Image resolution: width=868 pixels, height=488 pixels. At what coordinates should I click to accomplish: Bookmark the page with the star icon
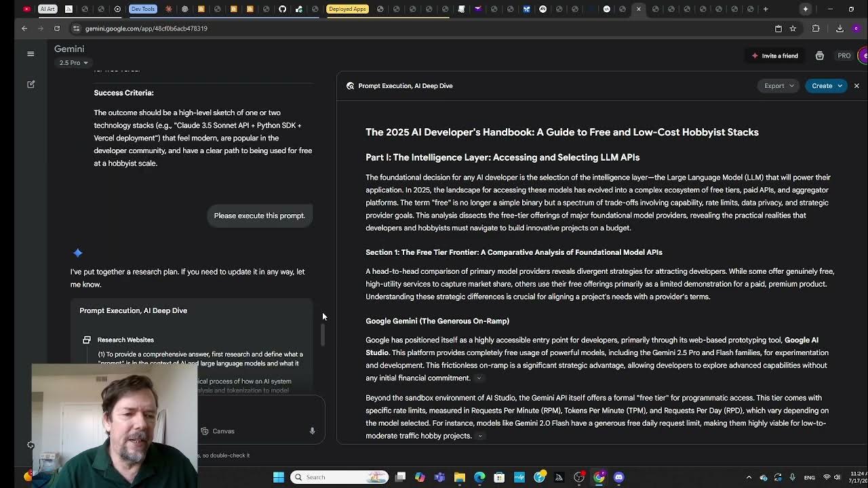click(793, 28)
